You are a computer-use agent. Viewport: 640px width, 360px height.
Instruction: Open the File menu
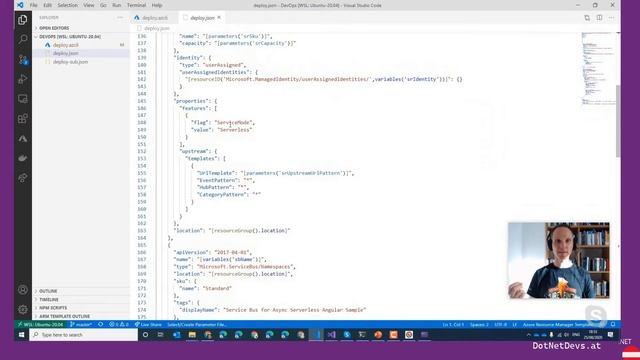coord(33,5)
